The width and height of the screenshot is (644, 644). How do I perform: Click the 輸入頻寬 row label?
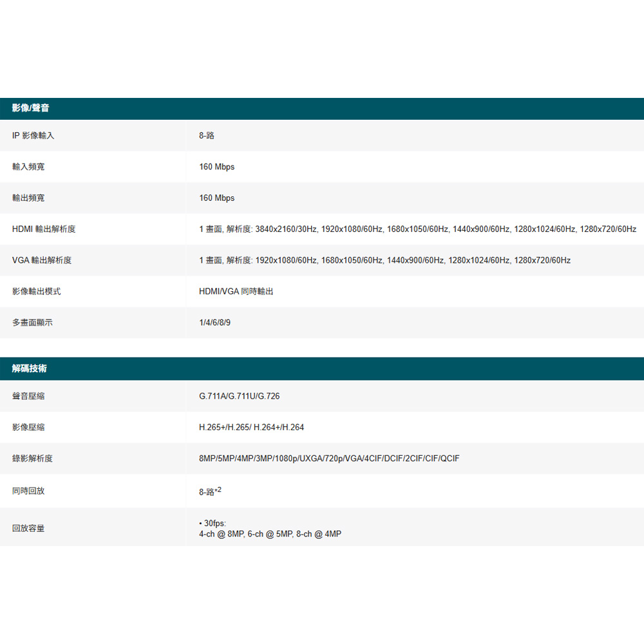tap(28, 167)
